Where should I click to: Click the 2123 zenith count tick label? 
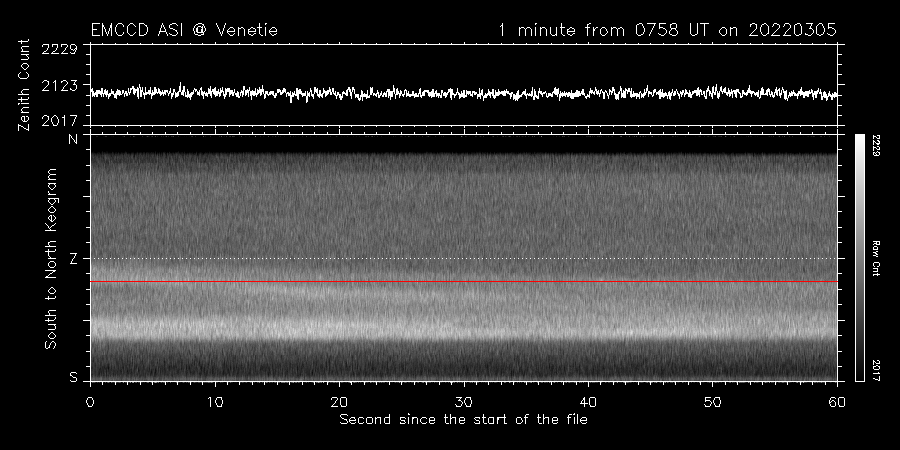pos(60,86)
